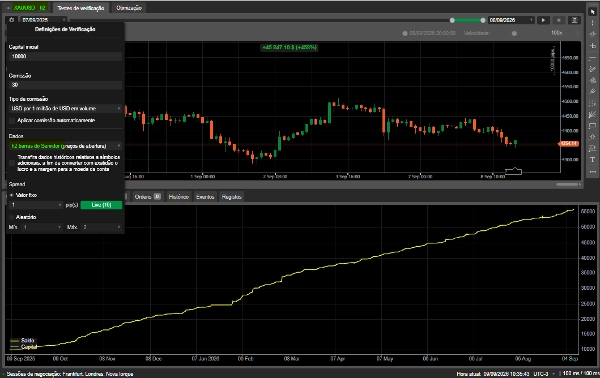Viewport: 600px width, 378px height.
Task: Select the Valor fixo spread radio
Action: click(11, 195)
